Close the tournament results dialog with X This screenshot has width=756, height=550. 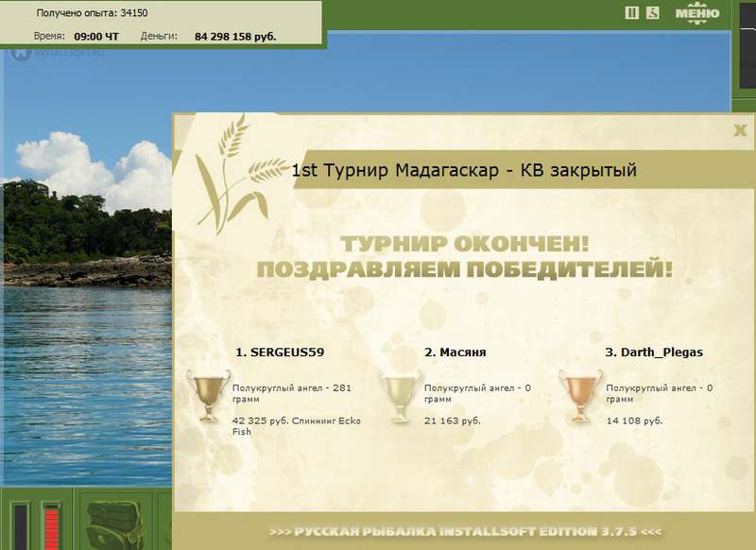coord(740,130)
